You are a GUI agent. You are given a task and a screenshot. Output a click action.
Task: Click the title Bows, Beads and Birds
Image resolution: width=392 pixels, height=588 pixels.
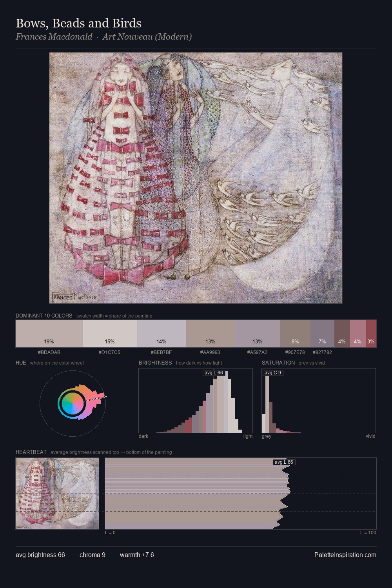pyautogui.click(x=78, y=23)
